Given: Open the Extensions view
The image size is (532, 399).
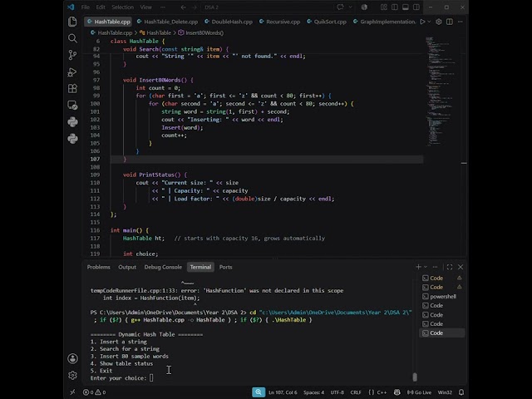Looking at the screenshot, I should pos(72,89).
